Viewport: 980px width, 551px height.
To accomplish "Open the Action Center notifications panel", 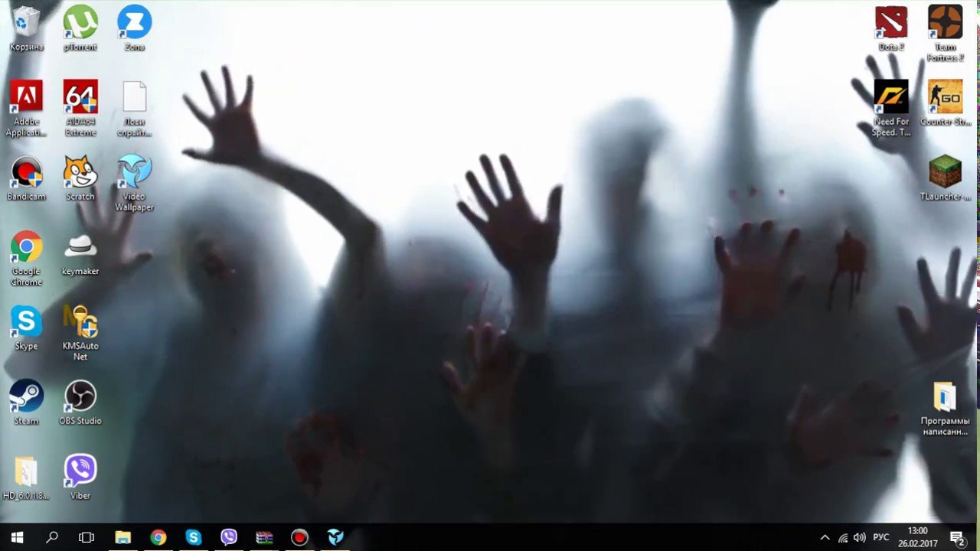I will coord(956,537).
